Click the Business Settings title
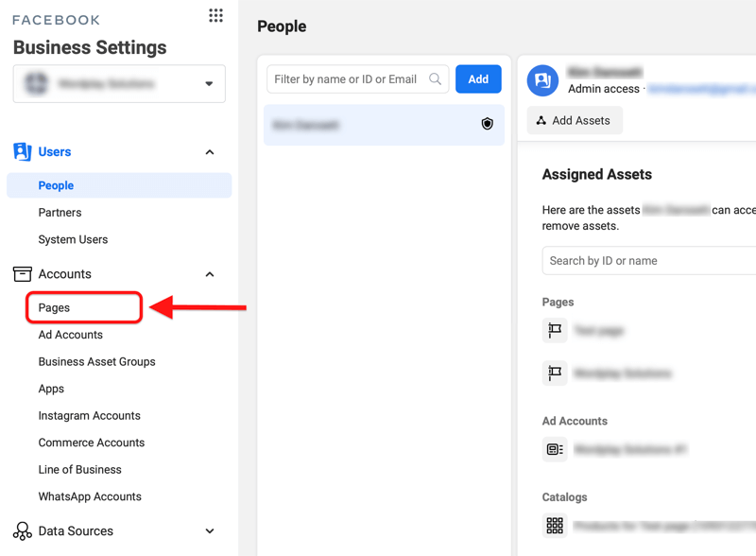This screenshot has height=556, width=756. (90, 47)
